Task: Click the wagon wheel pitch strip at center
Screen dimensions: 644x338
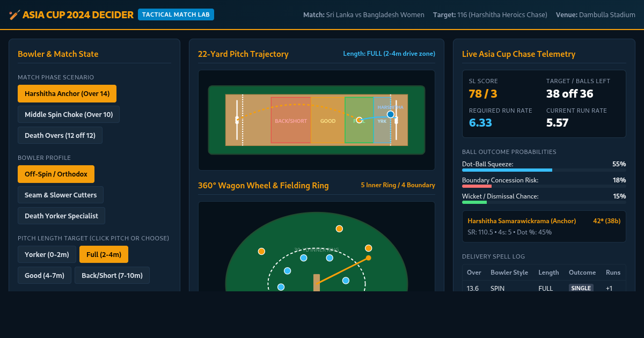Action: point(317,283)
